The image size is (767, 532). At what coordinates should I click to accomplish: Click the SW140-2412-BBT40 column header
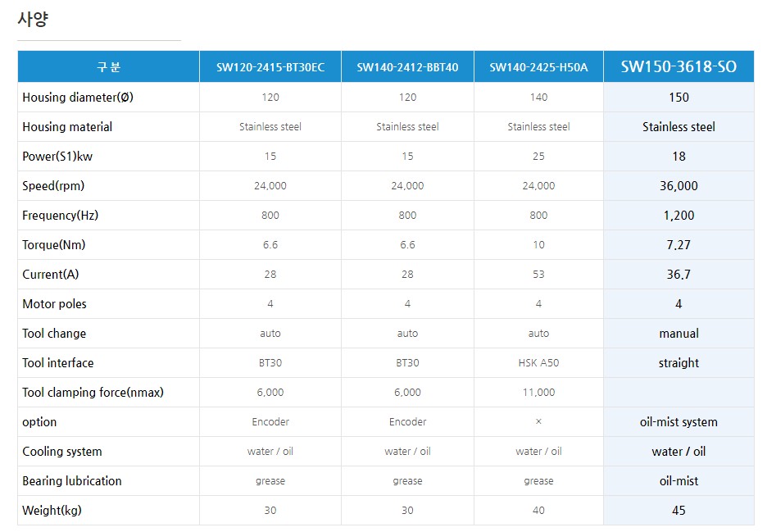point(407,67)
